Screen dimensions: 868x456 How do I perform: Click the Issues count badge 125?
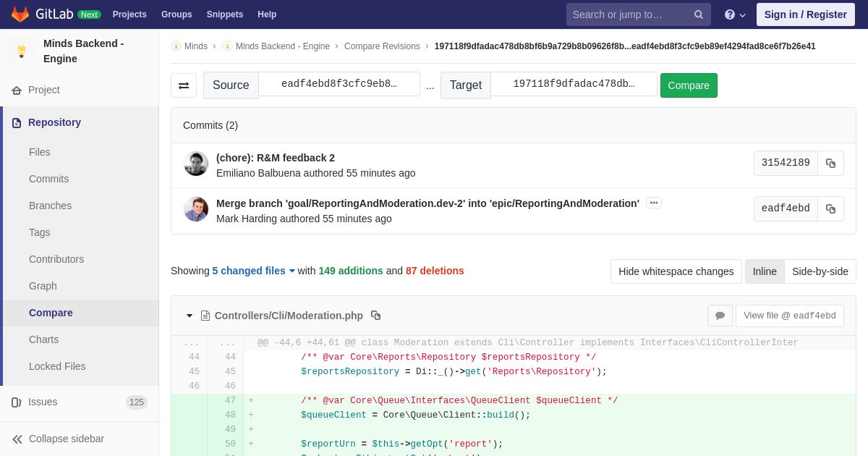tap(137, 402)
